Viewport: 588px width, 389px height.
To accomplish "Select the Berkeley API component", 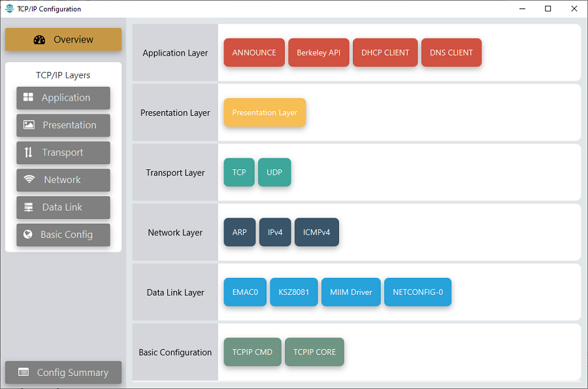I will [318, 53].
